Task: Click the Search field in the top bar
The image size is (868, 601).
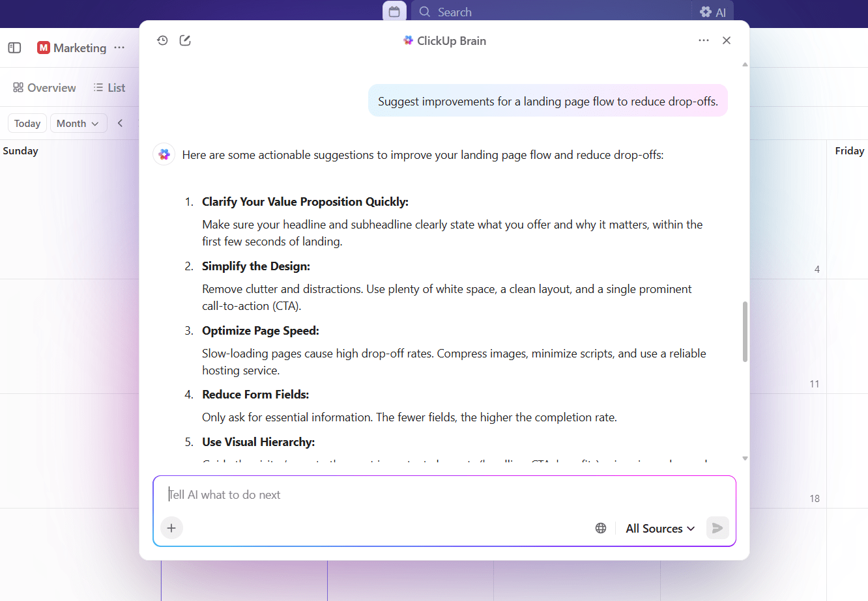Action: (551, 12)
